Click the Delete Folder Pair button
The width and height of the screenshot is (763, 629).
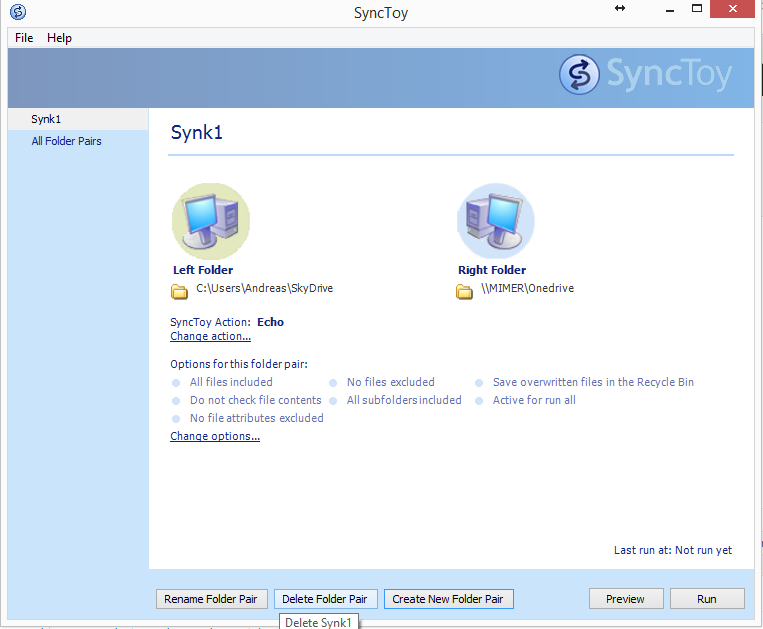[x=326, y=599]
